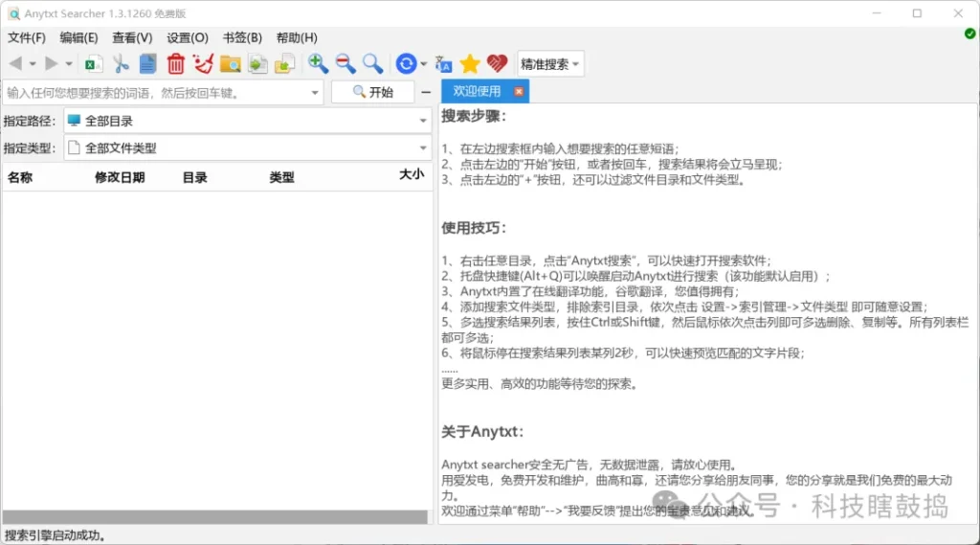Image resolution: width=980 pixels, height=545 pixels.
Task: Open the 文件(F) menu
Action: pos(26,37)
